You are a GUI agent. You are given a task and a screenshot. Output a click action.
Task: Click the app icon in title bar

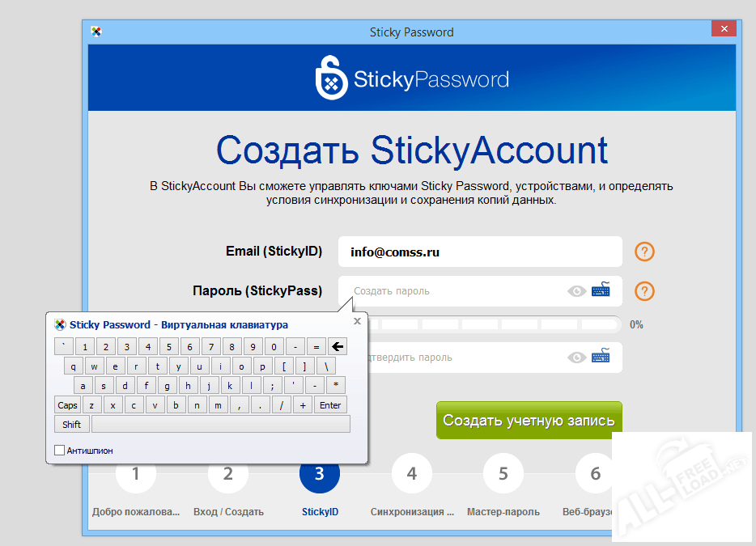[96, 32]
